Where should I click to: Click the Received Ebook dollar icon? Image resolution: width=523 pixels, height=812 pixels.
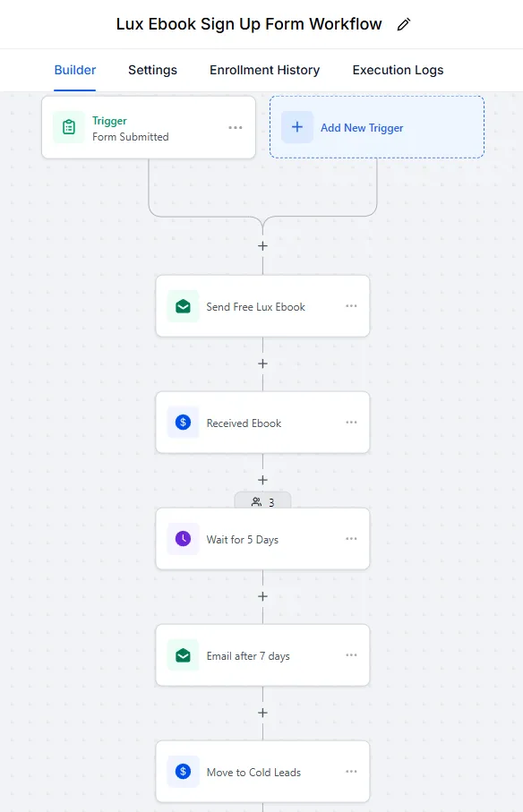pyautogui.click(x=183, y=423)
